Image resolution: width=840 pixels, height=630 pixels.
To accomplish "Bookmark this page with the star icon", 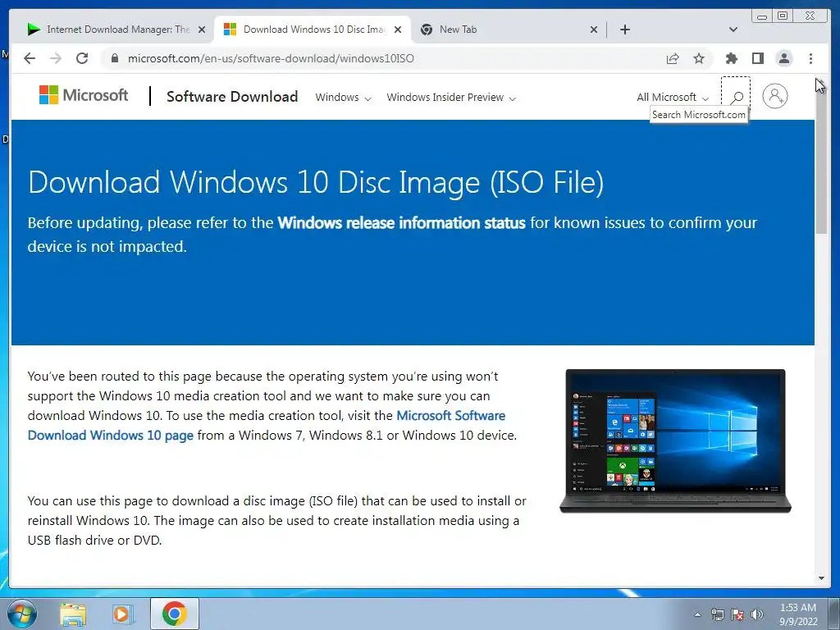I will pyautogui.click(x=699, y=58).
